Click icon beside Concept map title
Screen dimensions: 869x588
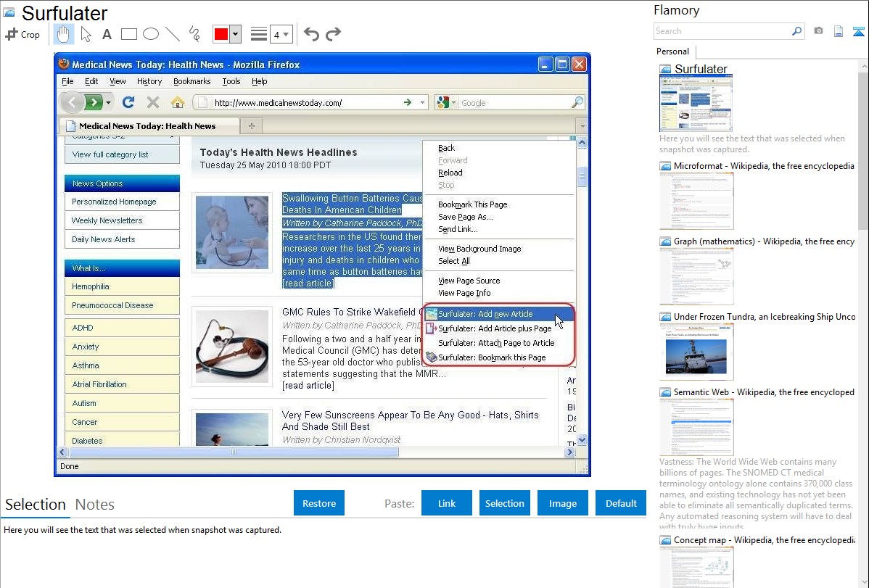tap(665, 540)
